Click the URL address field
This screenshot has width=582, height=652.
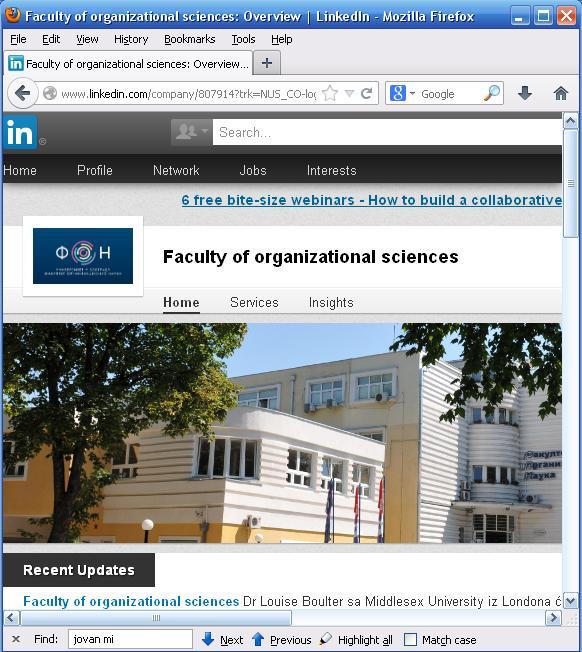tap(188, 94)
